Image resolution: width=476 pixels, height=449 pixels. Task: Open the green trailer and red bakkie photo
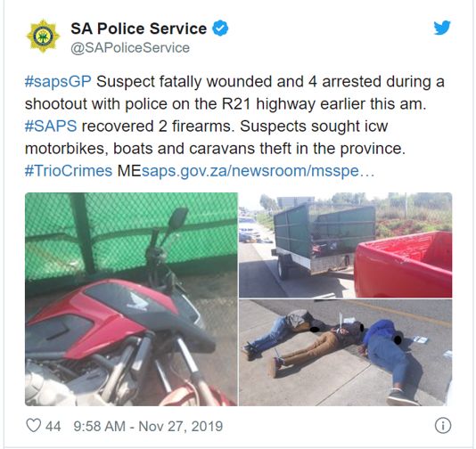click(x=346, y=245)
